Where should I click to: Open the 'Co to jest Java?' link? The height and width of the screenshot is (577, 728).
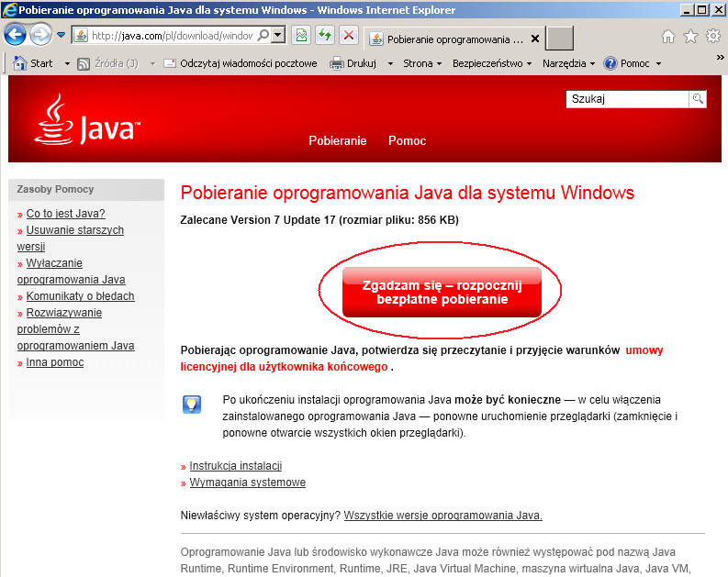(x=65, y=214)
